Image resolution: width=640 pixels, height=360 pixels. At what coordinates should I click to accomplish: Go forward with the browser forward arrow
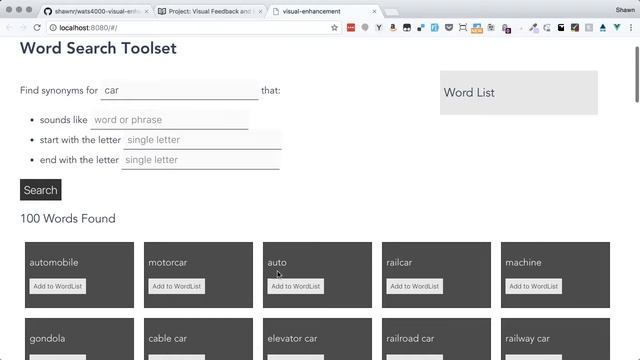coord(23,28)
